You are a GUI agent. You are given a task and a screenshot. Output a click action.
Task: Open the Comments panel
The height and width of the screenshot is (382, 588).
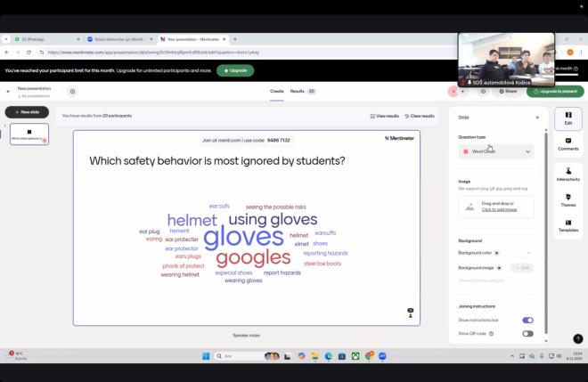[568, 143]
